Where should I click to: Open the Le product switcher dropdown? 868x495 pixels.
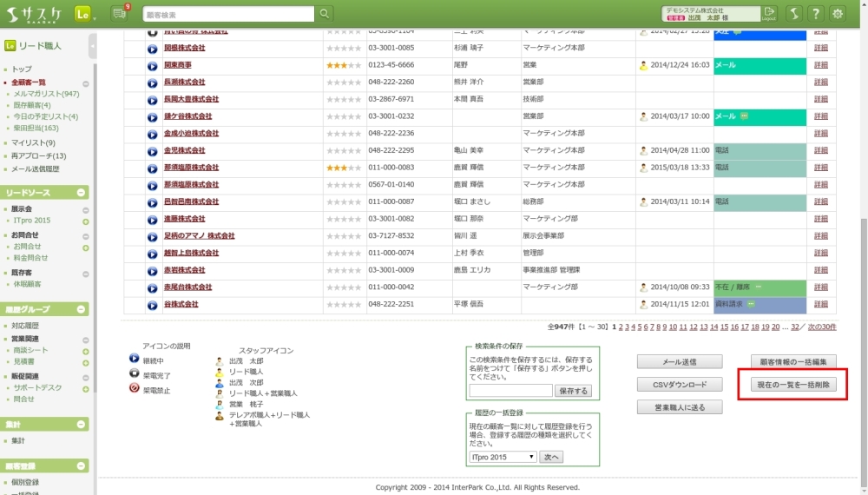[x=84, y=14]
